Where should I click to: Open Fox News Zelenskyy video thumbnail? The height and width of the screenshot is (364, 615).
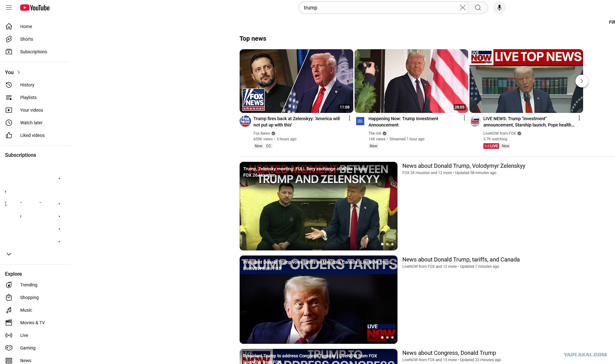point(296,81)
